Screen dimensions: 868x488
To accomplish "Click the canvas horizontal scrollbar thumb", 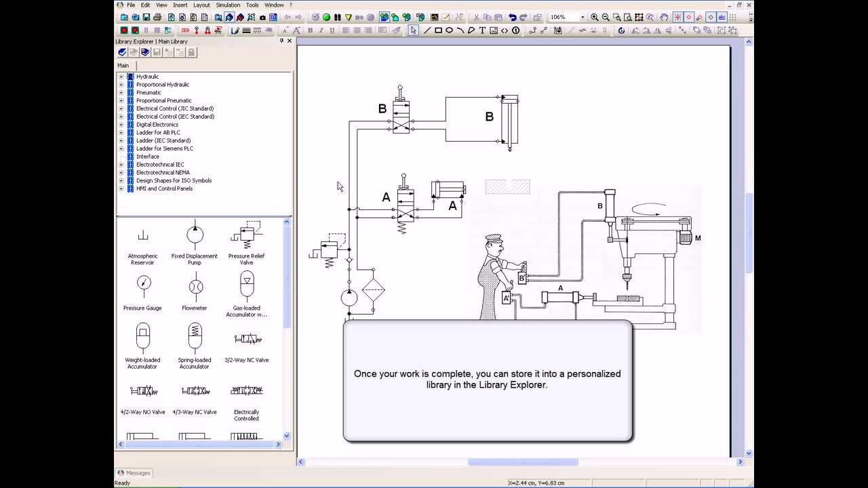I will pyautogui.click(x=523, y=462).
